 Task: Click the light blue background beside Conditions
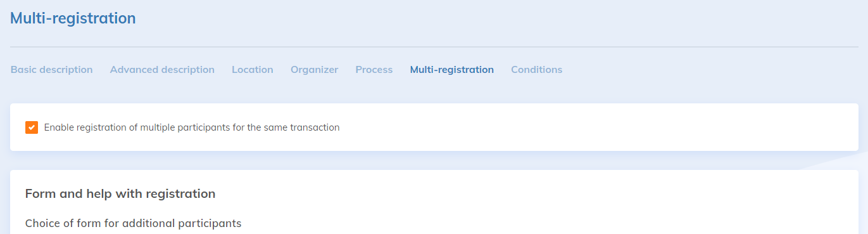[x=696, y=70]
